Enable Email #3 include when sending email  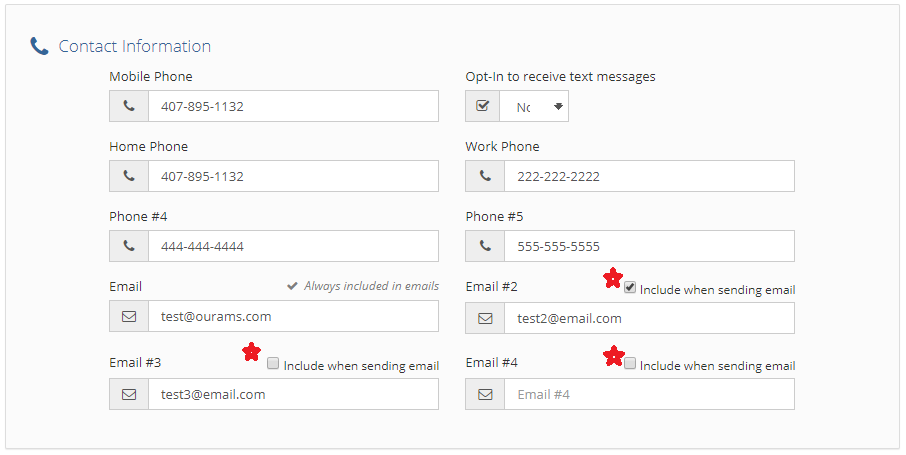coord(273,364)
